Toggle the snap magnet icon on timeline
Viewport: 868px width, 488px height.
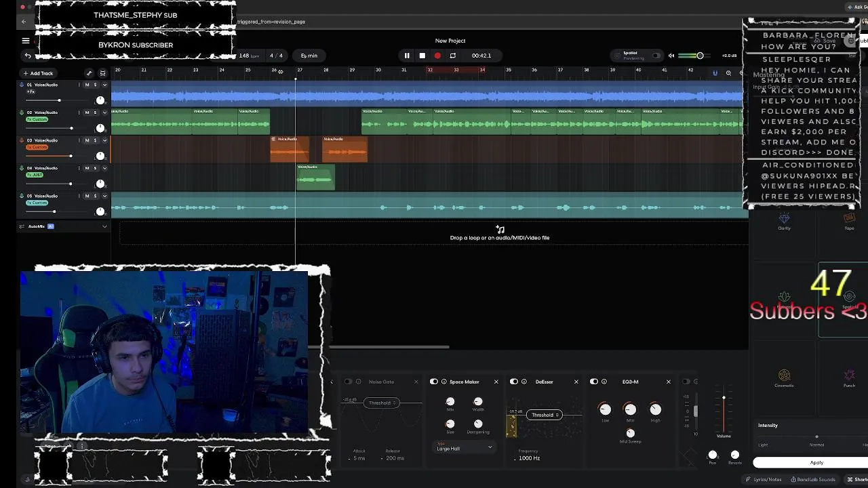pos(715,73)
